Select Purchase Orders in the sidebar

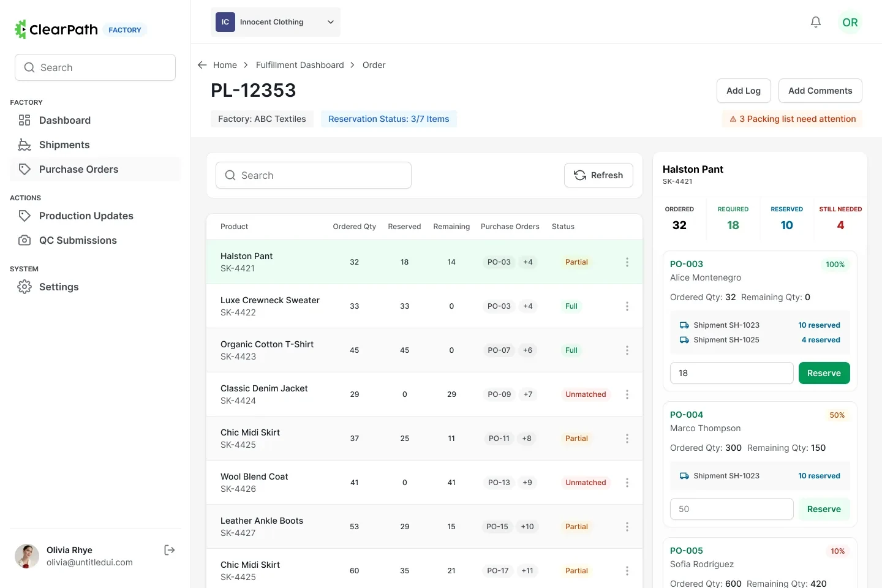pyautogui.click(x=95, y=169)
